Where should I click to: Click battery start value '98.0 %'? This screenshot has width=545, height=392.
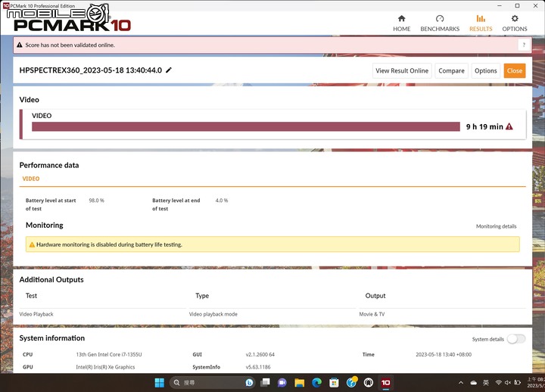pos(96,201)
